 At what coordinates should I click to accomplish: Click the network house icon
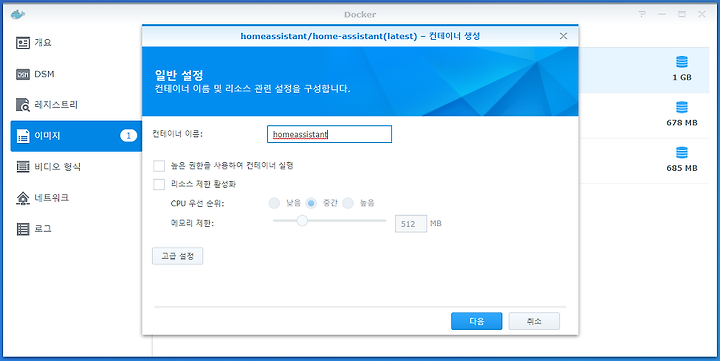click(x=23, y=198)
